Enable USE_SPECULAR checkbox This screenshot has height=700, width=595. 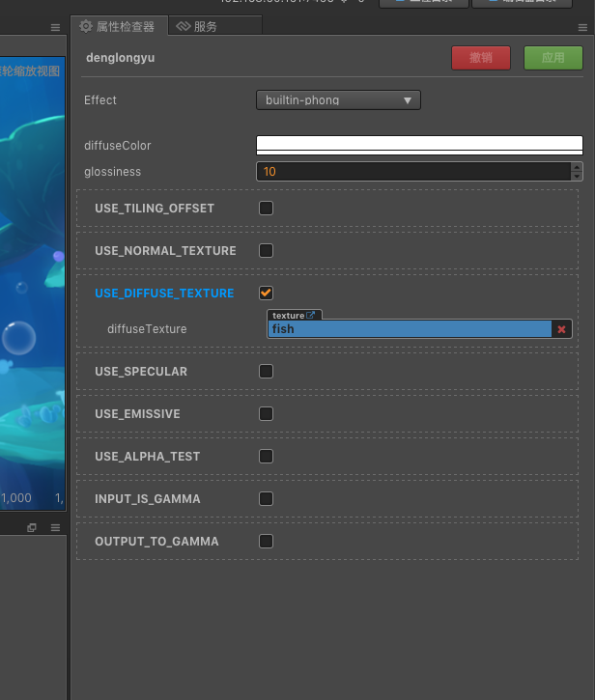266,371
